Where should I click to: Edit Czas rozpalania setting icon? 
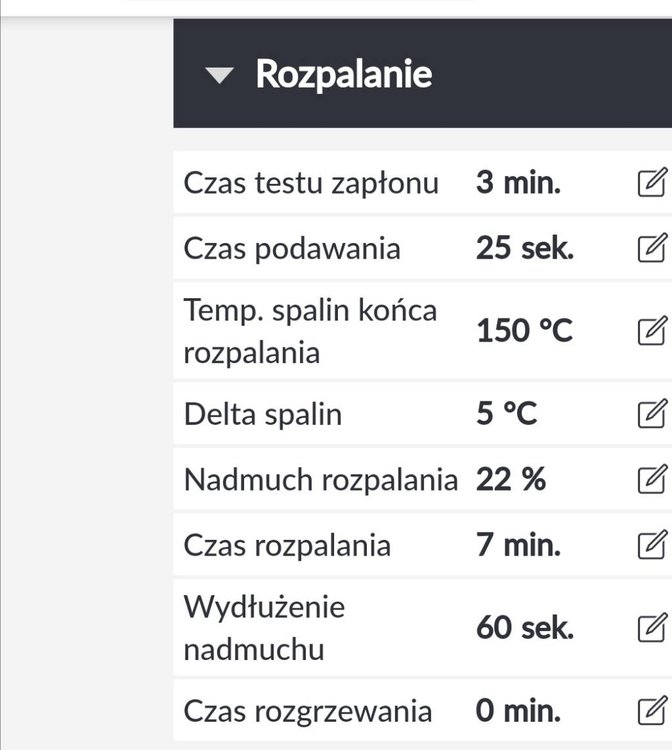pos(651,545)
